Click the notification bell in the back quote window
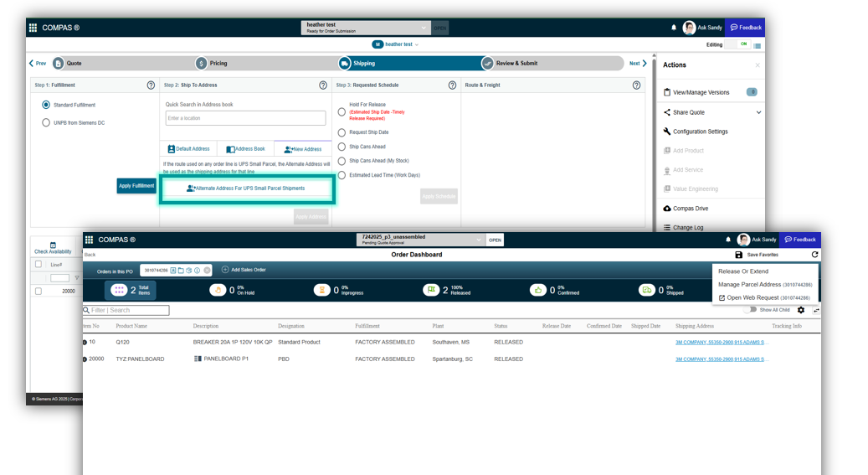This screenshot has height=475, width=868. tap(674, 27)
